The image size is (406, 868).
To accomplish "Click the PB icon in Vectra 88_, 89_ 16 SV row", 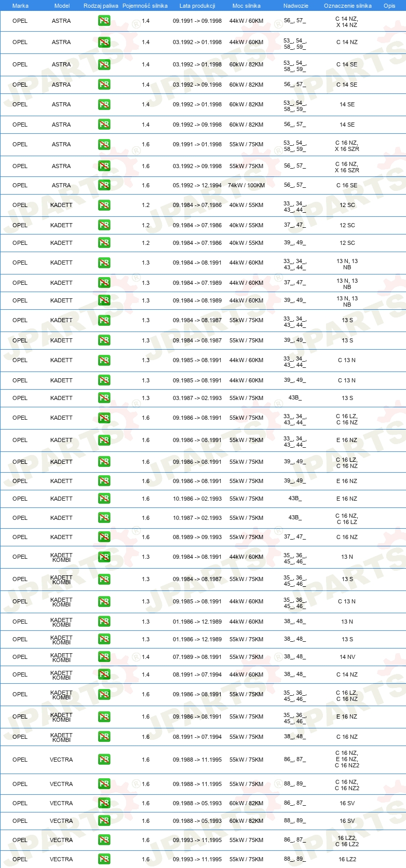I will [104, 821].
